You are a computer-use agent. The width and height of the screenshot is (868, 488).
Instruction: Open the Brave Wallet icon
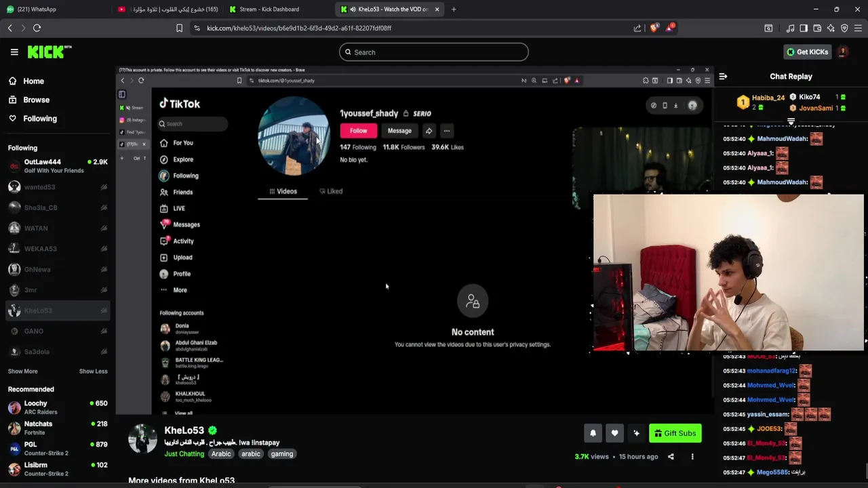tap(817, 28)
